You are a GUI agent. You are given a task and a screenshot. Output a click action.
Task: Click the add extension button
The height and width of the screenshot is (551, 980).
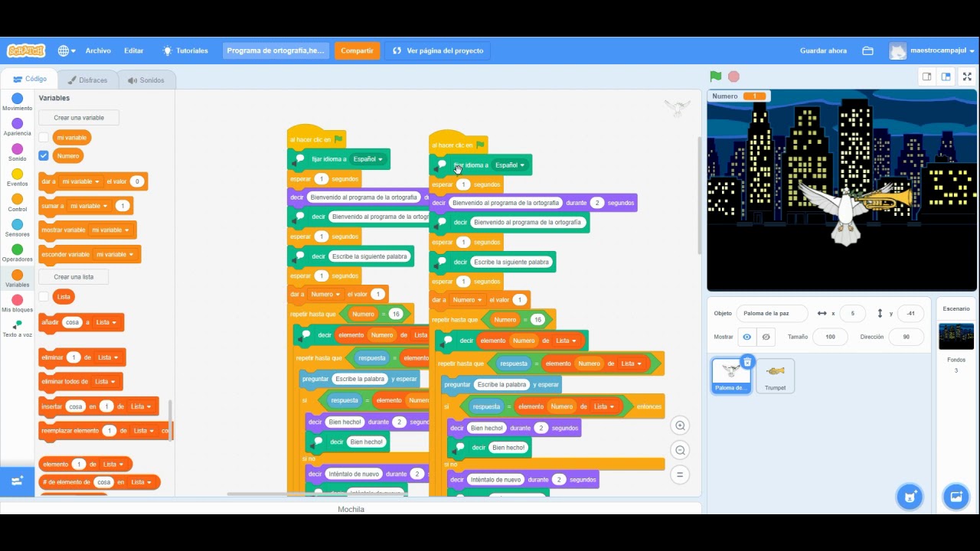pos(17,481)
